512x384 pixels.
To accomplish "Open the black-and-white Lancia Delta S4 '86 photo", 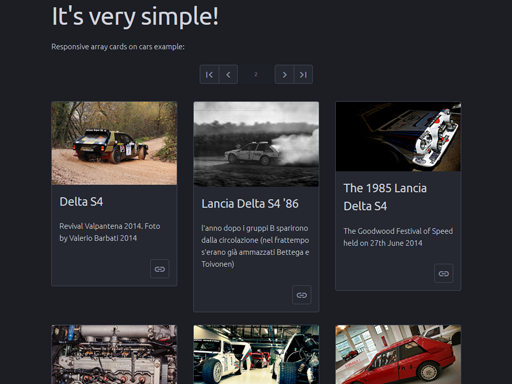I will (x=256, y=144).
